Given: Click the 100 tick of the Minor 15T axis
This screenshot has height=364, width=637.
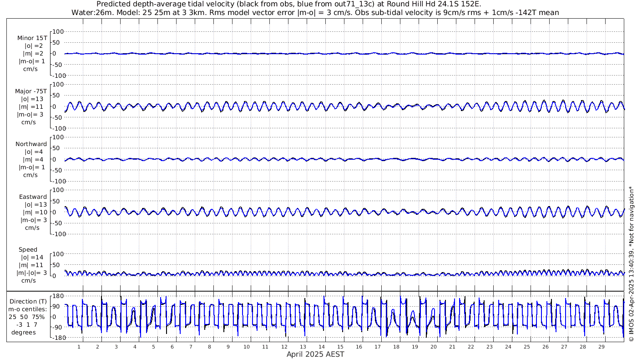Looking at the screenshot, I should 59,31.
